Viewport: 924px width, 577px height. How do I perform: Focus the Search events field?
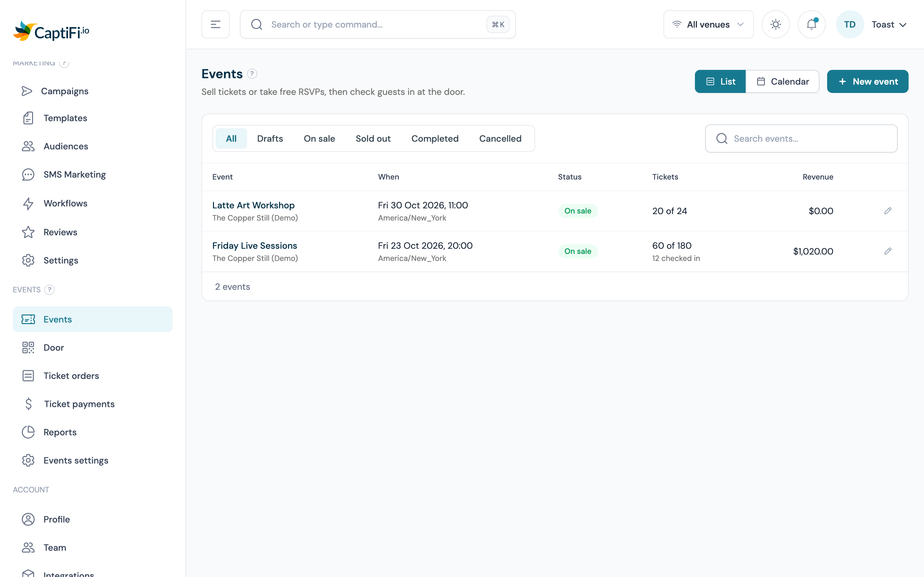(x=801, y=138)
